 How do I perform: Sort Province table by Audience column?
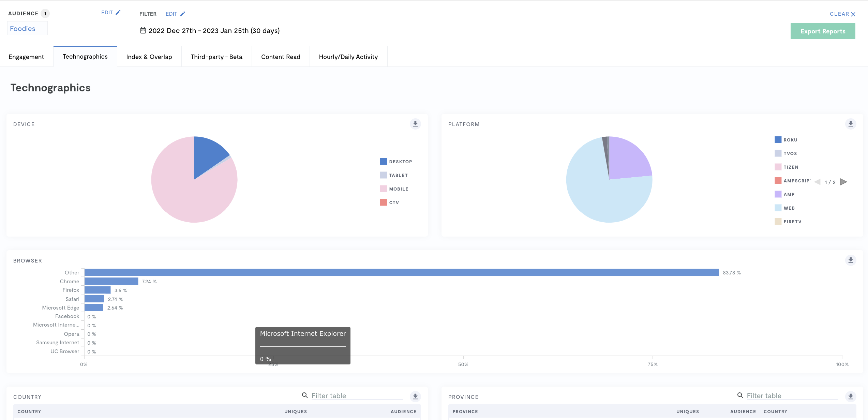tap(743, 411)
